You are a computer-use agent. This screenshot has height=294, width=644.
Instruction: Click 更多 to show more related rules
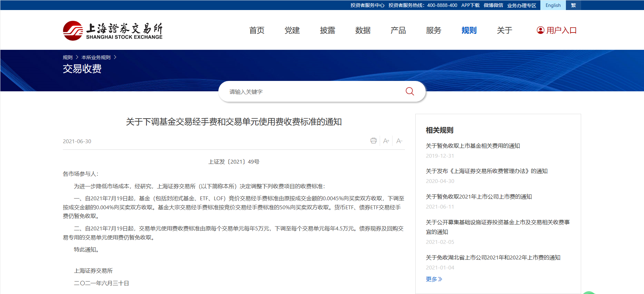[x=434, y=279]
